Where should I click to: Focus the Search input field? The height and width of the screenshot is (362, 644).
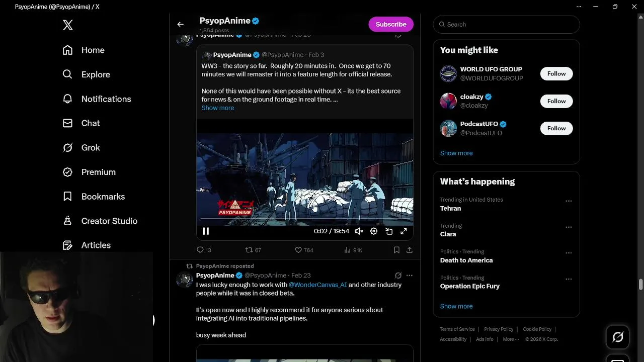click(x=506, y=24)
